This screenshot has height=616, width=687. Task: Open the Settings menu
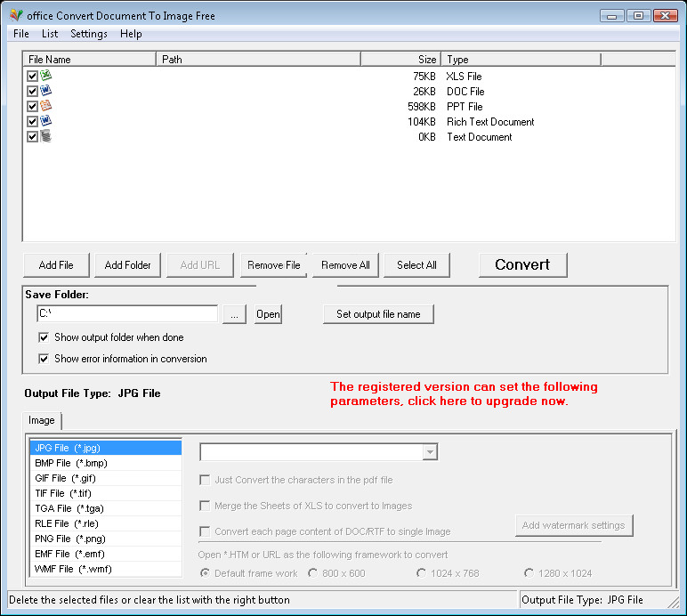[89, 34]
